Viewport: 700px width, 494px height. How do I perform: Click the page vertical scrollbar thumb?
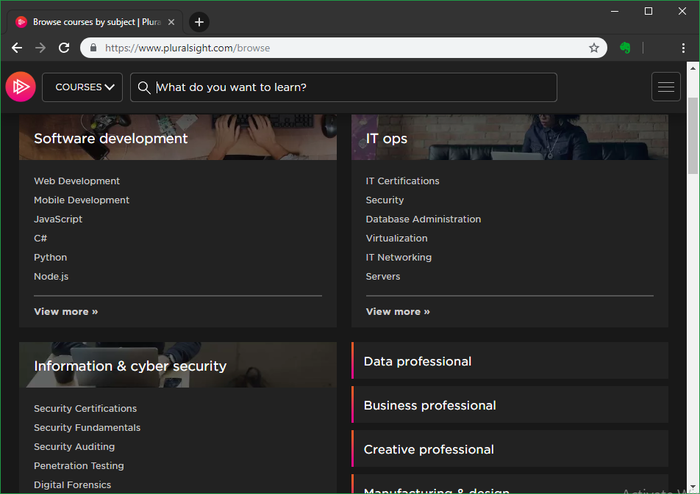click(x=692, y=136)
